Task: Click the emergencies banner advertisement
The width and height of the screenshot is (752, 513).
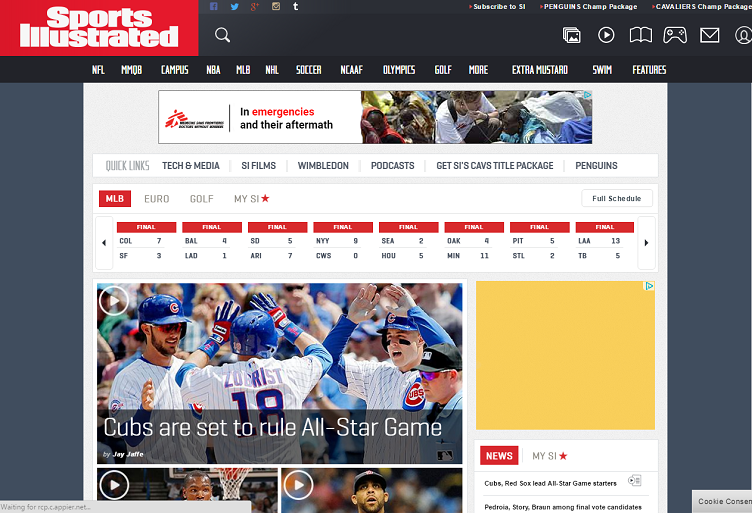Action: tap(375, 117)
